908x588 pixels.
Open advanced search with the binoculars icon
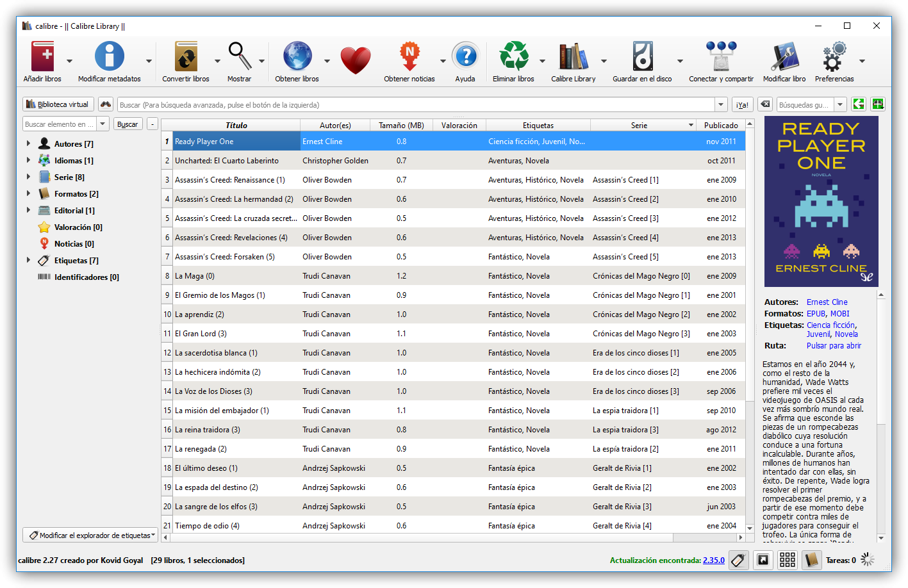106,104
